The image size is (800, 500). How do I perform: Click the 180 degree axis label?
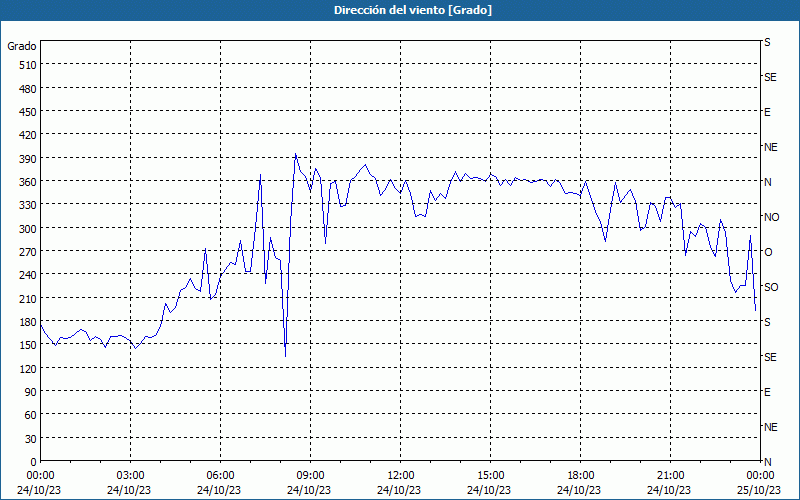[x=29, y=322]
